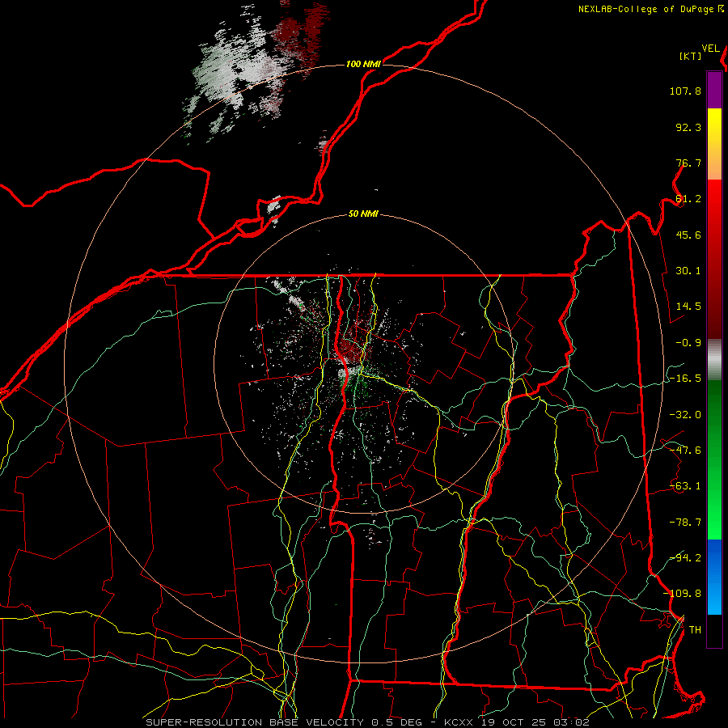This screenshot has height=728, width=728.
Task: Click the -63.1 velocity scale value
Action: (x=685, y=486)
